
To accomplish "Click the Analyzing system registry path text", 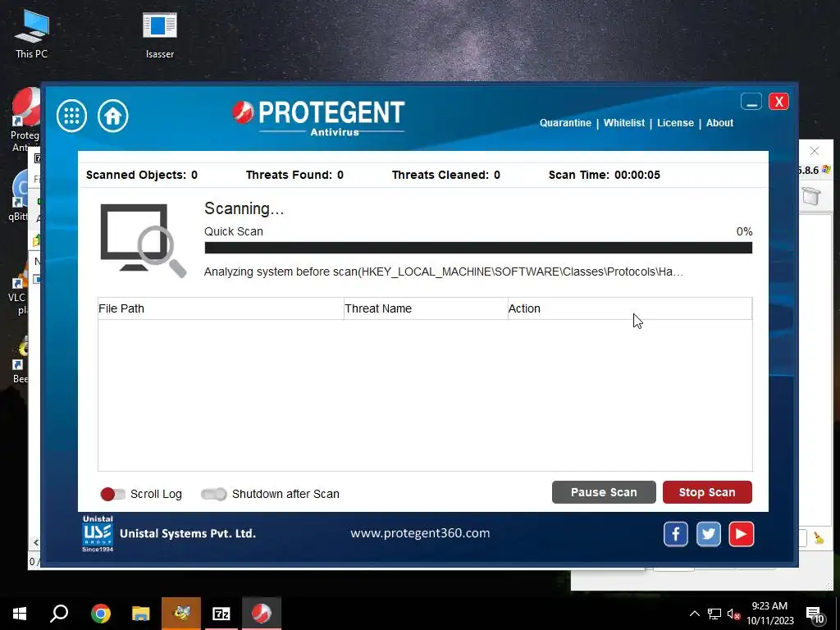I will 444,272.
